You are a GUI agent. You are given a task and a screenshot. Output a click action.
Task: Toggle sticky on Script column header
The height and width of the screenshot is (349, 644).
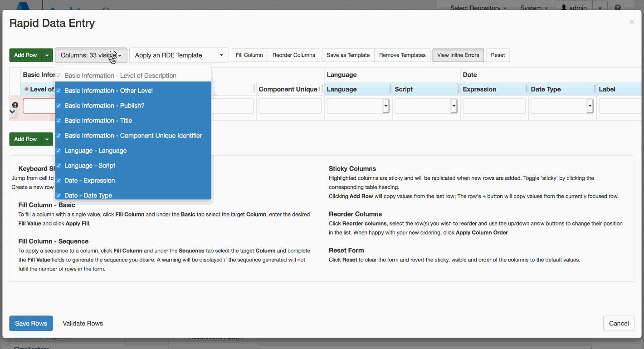(x=426, y=89)
